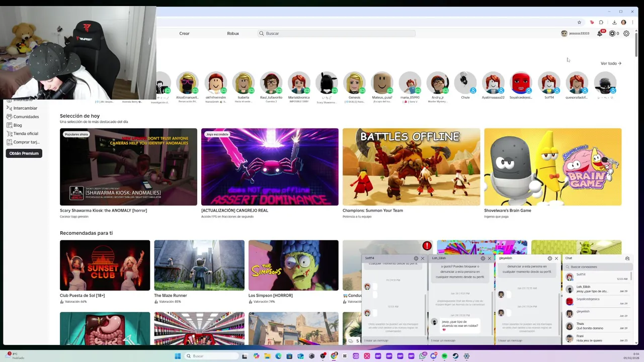This screenshot has width=644, height=362.
Task: Open Genesis's friend avatar
Action: [354, 83]
